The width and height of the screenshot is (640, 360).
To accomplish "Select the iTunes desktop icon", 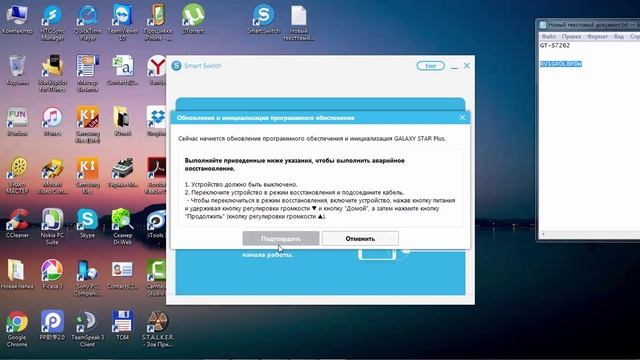I will (52, 122).
